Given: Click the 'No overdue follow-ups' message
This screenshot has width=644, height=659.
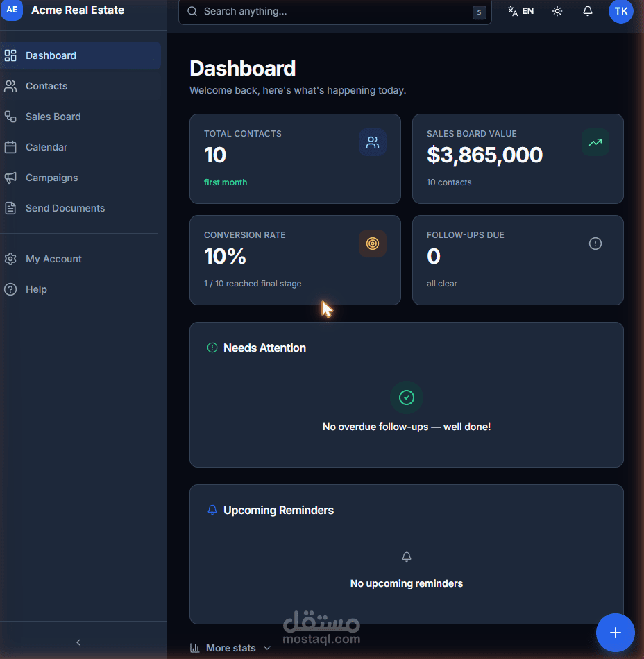Looking at the screenshot, I should click(x=407, y=427).
